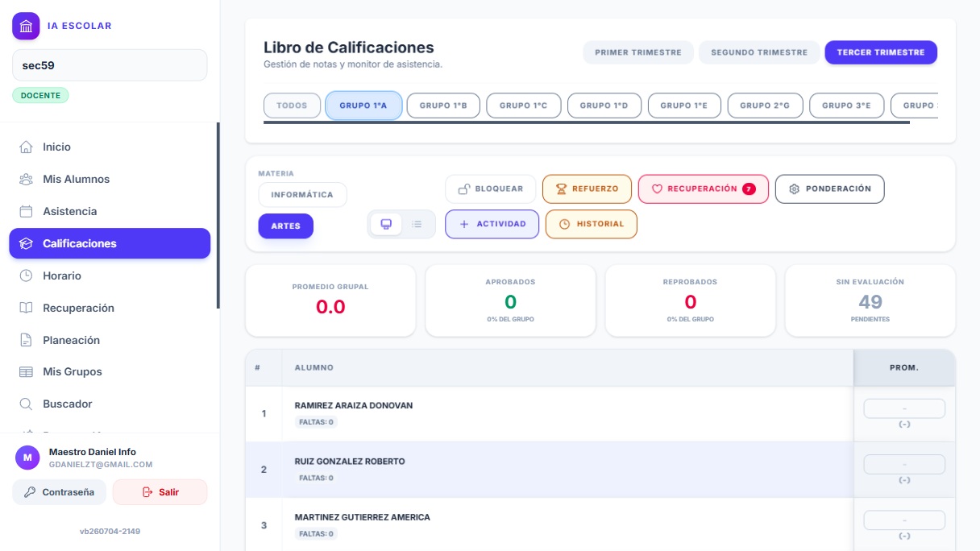Click the Reprobados stat card

pyautogui.click(x=690, y=300)
